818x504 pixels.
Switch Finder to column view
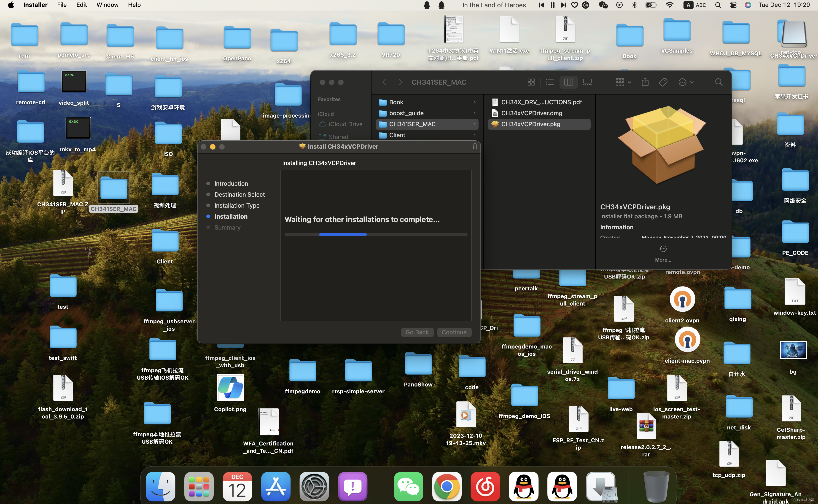(x=568, y=82)
